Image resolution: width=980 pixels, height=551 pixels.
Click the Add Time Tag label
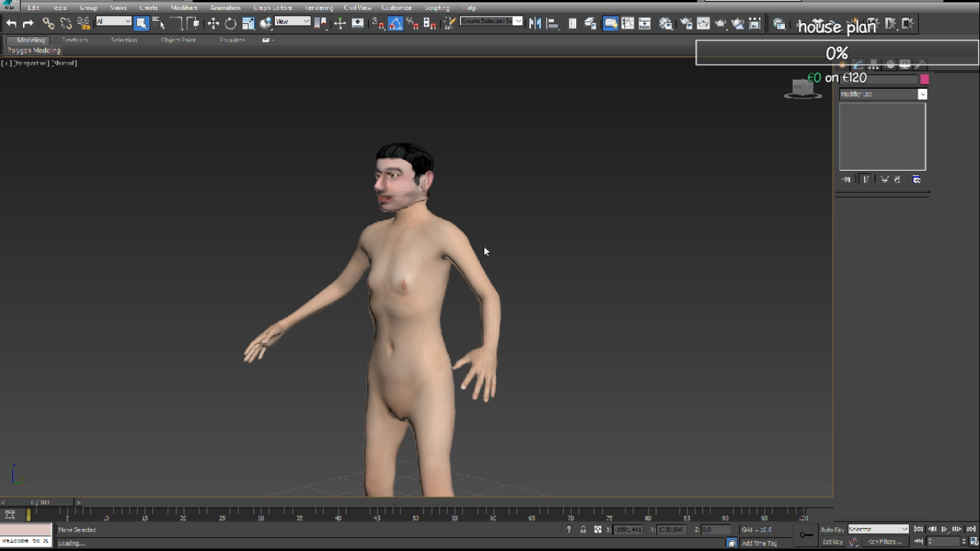[x=759, y=543]
